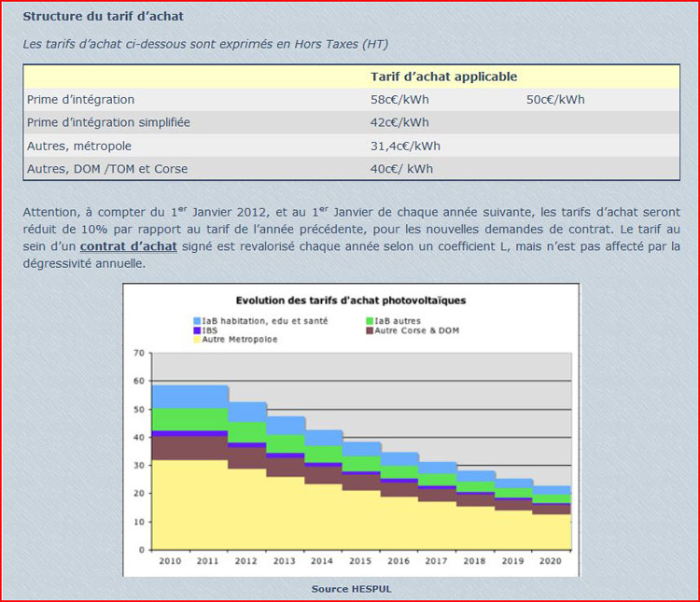Image resolution: width=700 pixels, height=602 pixels.
Task: Click the 50c€/kWh tariff cell
Action: point(555,100)
